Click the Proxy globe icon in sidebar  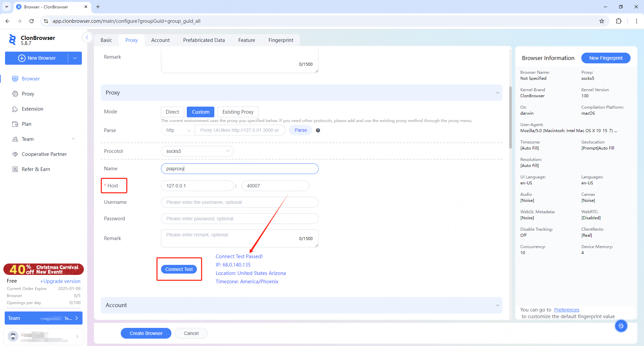[15, 94]
